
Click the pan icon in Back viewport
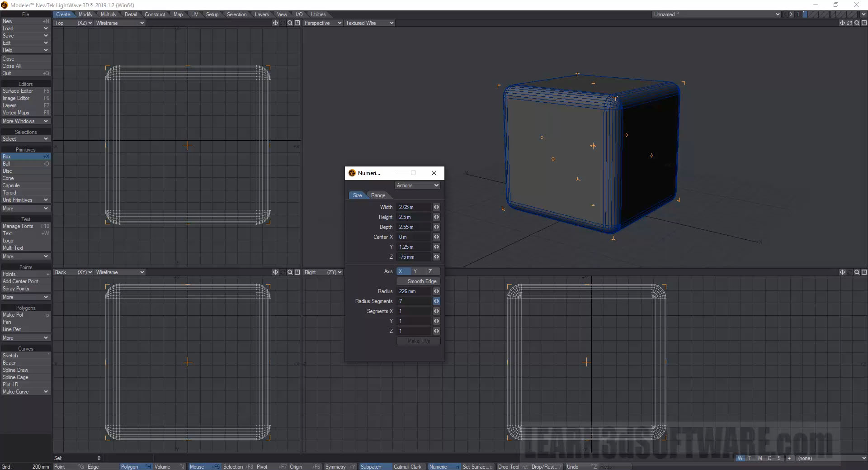(x=275, y=272)
